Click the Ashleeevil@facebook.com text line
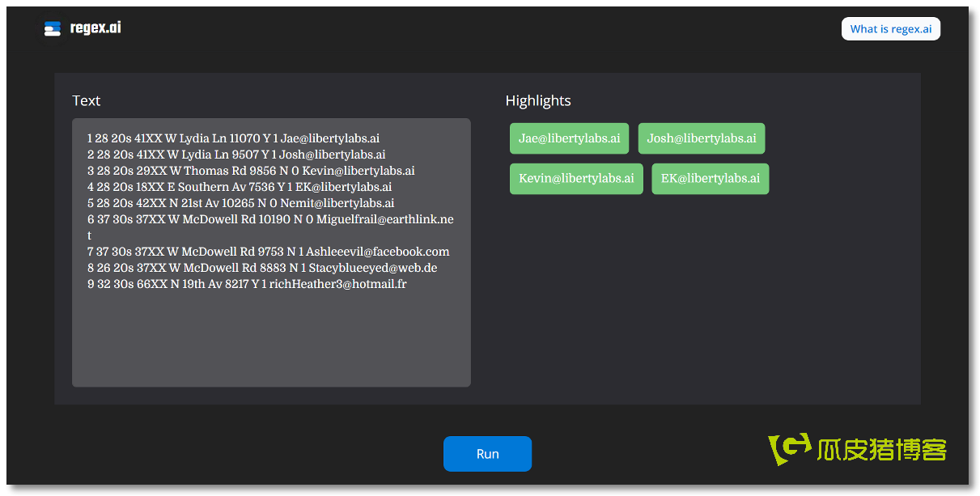Viewport: 980px width, 496px height. 268,252
